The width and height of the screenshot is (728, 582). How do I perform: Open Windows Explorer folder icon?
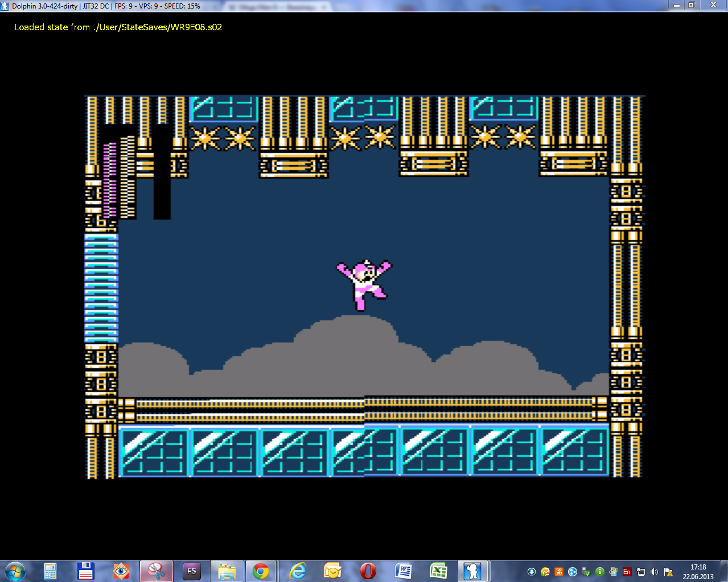click(227, 571)
